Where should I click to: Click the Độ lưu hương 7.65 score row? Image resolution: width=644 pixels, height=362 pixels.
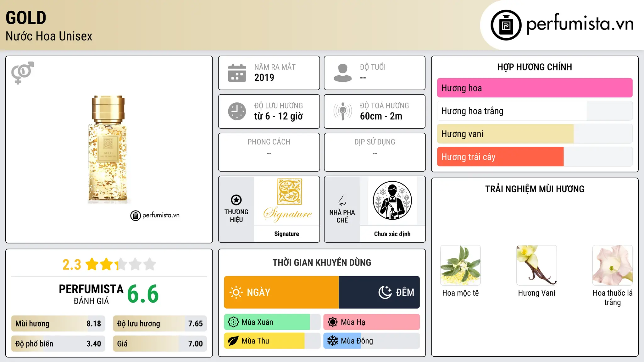[x=160, y=324]
